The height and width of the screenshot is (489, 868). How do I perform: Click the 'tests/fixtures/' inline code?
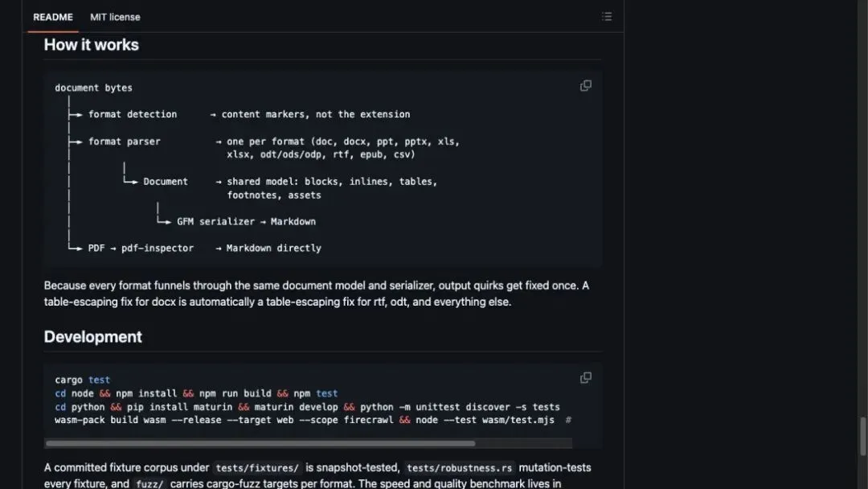(257, 468)
